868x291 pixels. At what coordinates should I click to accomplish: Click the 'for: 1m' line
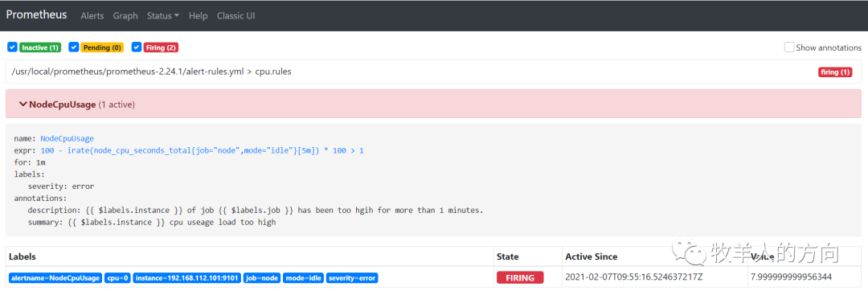[30, 162]
